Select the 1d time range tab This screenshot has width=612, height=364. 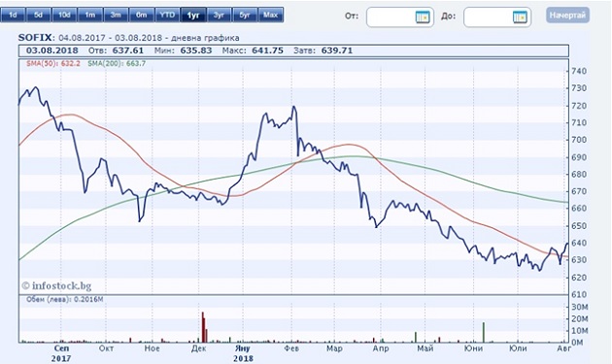click(13, 15)
